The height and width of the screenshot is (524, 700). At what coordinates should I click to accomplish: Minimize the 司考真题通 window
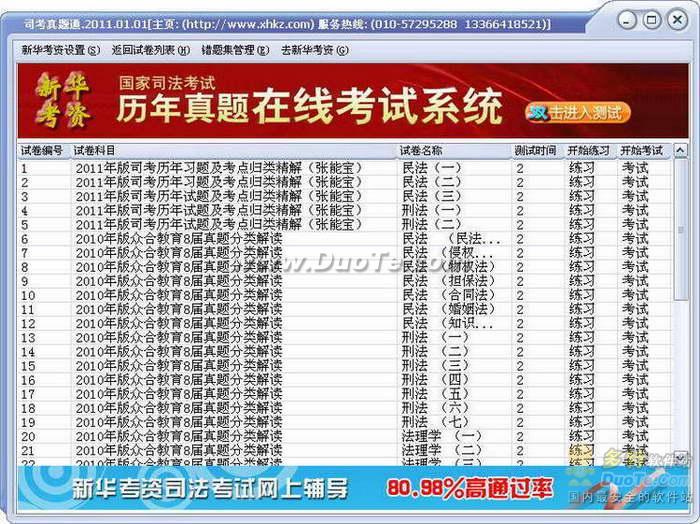coord(627,20)
